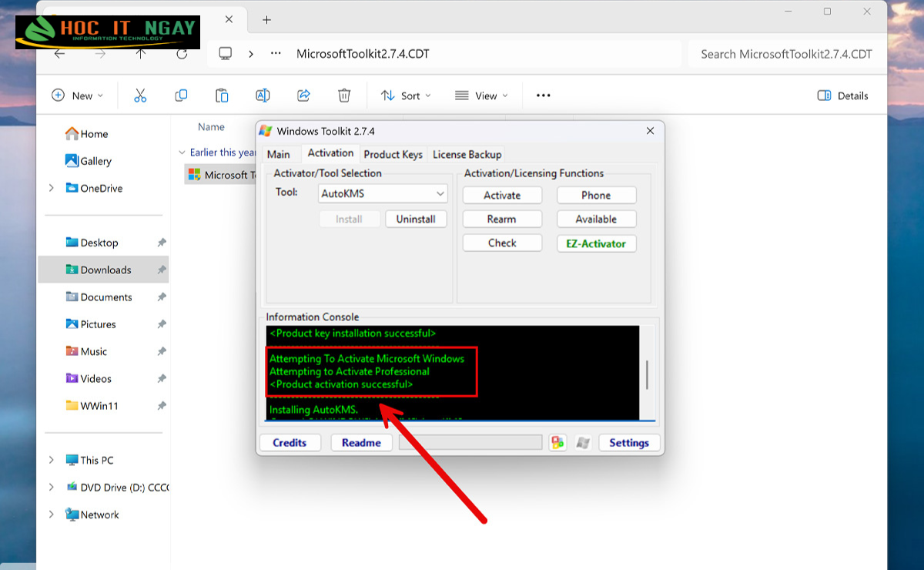924x570 pixels.
Task: Expand the OneDrive tree node
Action: tap(52, 188)
